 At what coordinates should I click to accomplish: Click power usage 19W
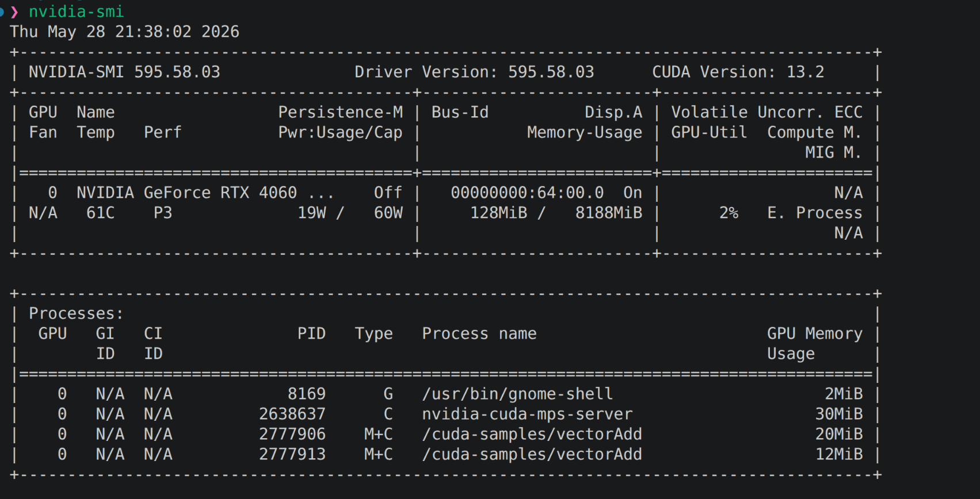pyautogui.click(x=311, y=213)
